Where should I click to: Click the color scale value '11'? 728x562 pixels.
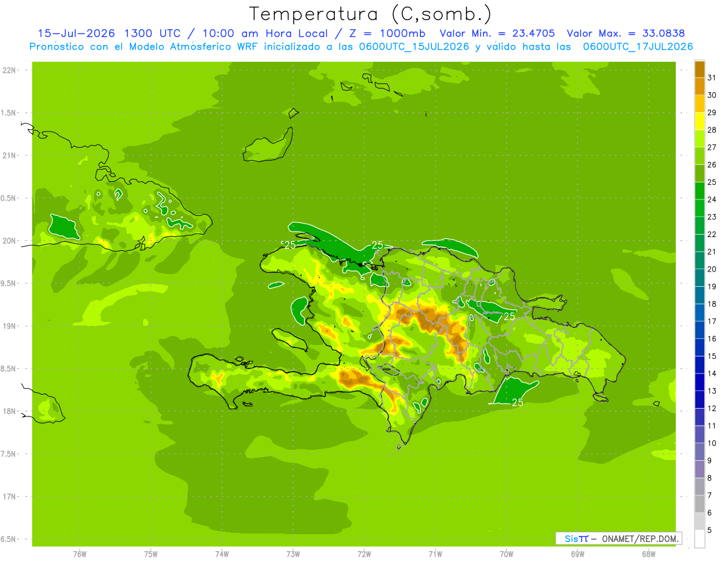click(x=713, y=426)
